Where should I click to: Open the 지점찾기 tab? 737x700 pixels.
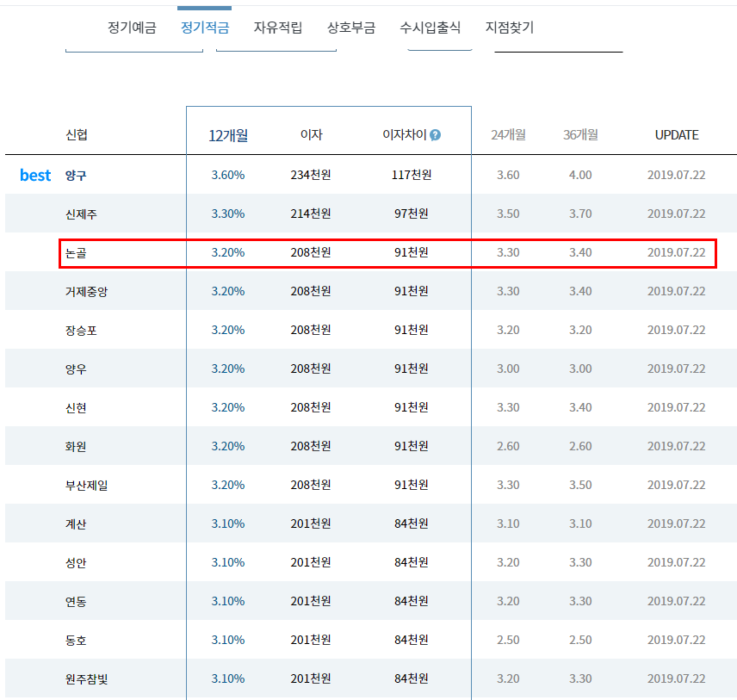510,28
